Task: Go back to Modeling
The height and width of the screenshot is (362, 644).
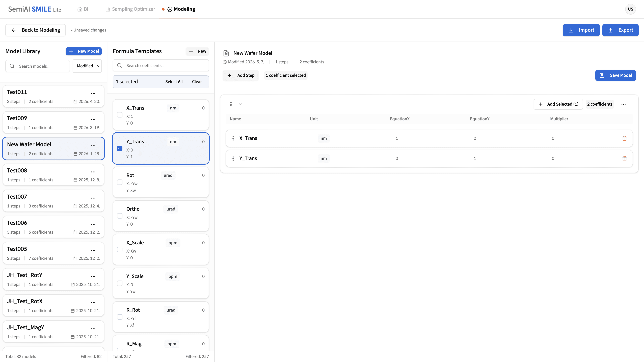Action: 36,30
